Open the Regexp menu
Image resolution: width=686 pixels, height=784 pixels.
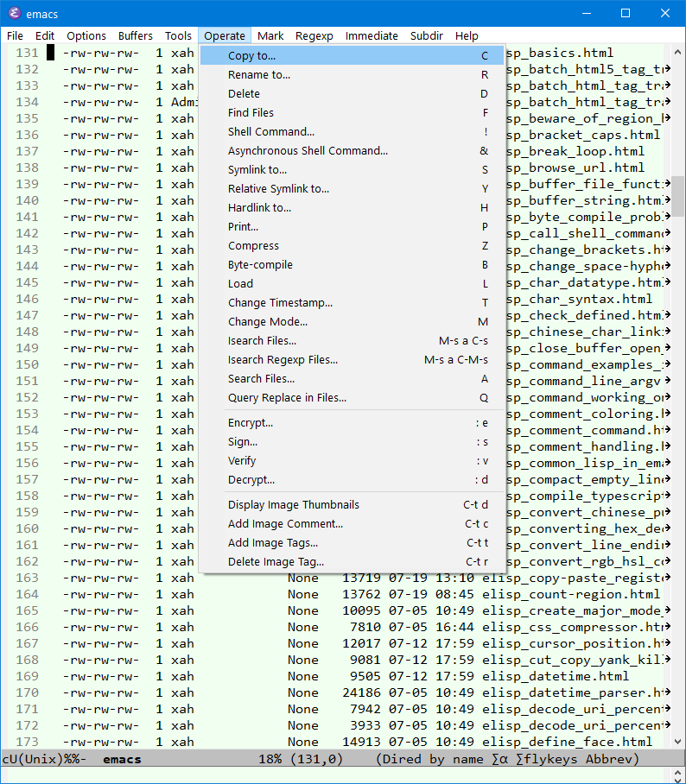pyautogui.click(x=314, y=36)
